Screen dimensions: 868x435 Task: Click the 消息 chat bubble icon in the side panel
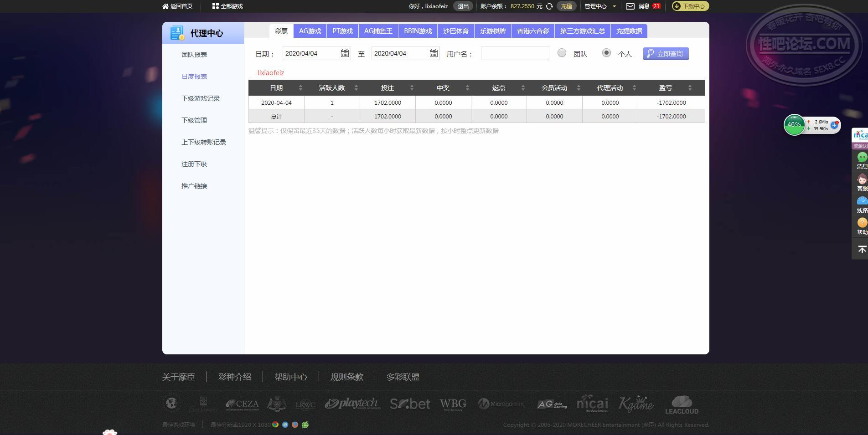click(862, 157)
